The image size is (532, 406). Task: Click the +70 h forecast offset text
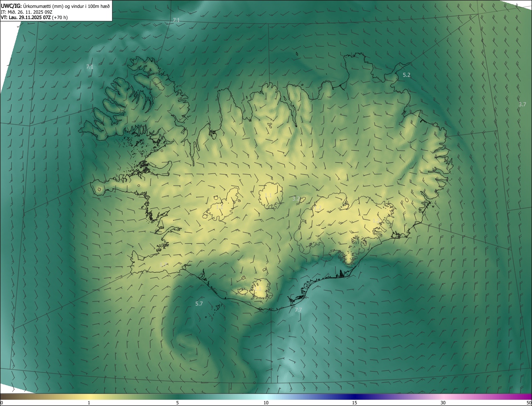pos(60,17)
